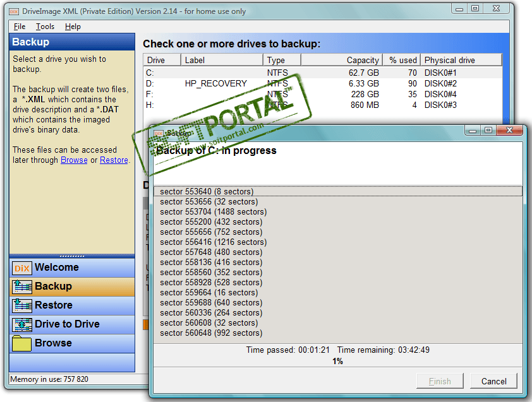
Task: Select log entry sector 559688 (640 sectors)
Action: pos(337,303)
